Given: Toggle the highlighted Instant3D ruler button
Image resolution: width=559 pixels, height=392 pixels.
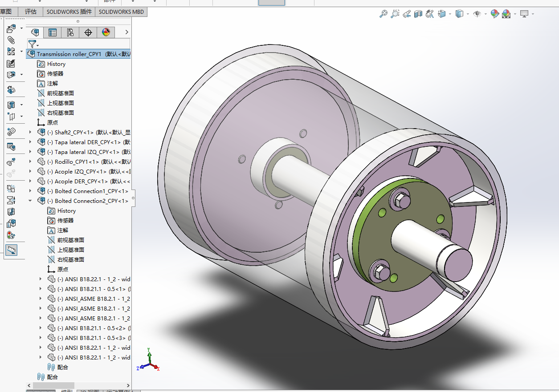Looking at the screenshot, I should click(x=11, y=250).
